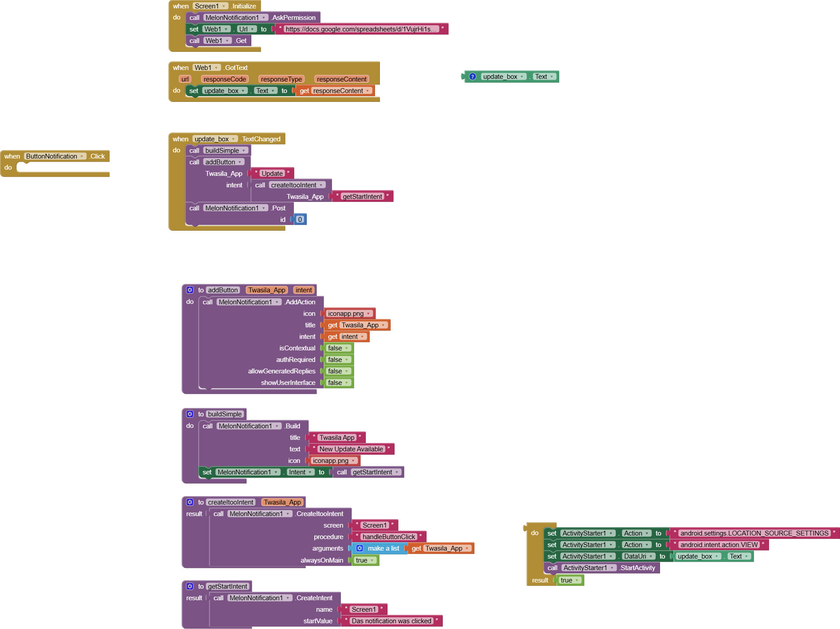Select the responseContent parameter in GotText
The height and width of the screenshot is (629, 840).
click(342, 79)
